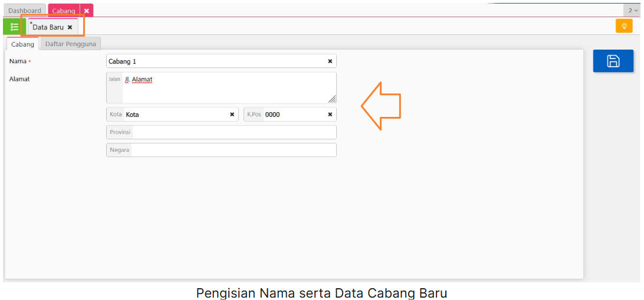Click the blue save floppy disk button
Screen dimensions: 644x300
click(x=613, y=61)
